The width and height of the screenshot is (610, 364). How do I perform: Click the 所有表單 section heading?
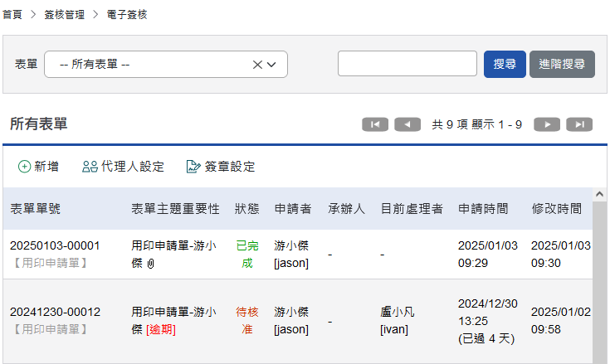(38, 124)
